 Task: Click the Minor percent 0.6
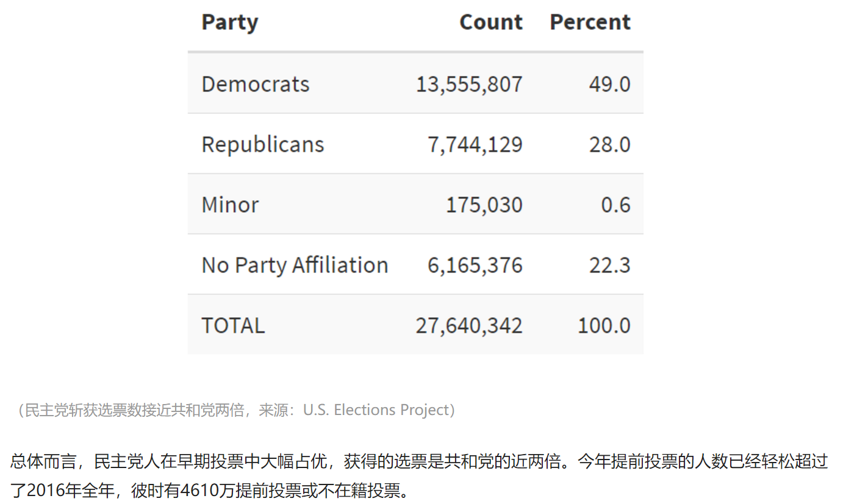[x=615, y=205]
